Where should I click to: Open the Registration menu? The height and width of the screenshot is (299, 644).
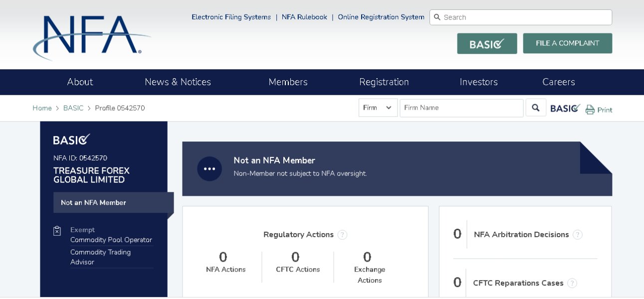(x=384, y=82)
